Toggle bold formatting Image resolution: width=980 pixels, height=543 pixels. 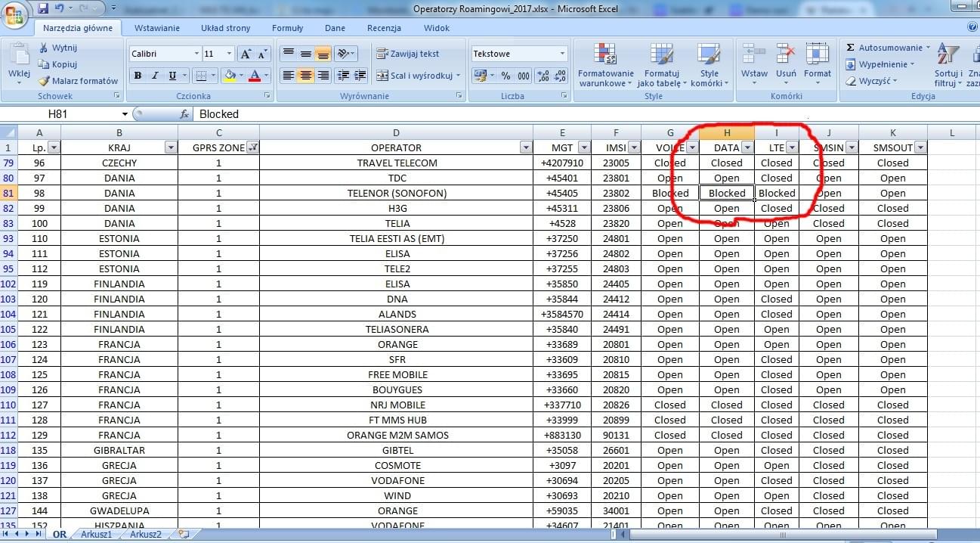(x=138, y=76)
